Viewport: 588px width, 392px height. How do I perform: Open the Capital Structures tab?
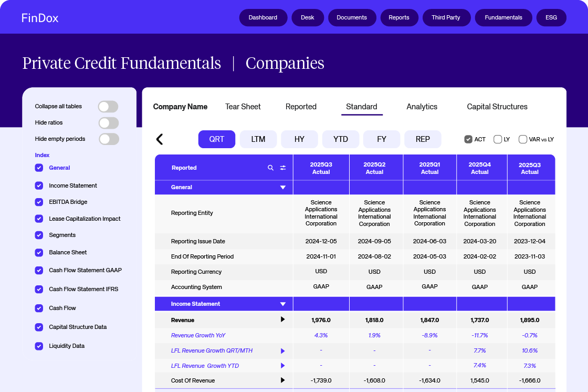pyautogui.click(x=497, y=107)
